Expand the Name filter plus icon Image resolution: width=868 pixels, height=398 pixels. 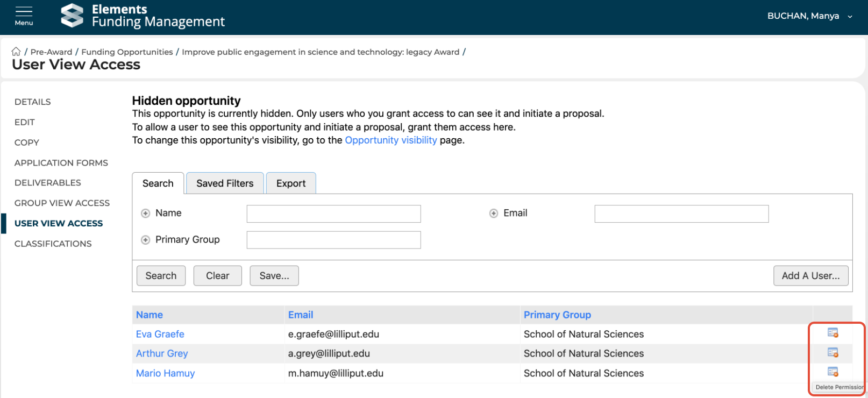pyautogui.click(x=146, y=214)
